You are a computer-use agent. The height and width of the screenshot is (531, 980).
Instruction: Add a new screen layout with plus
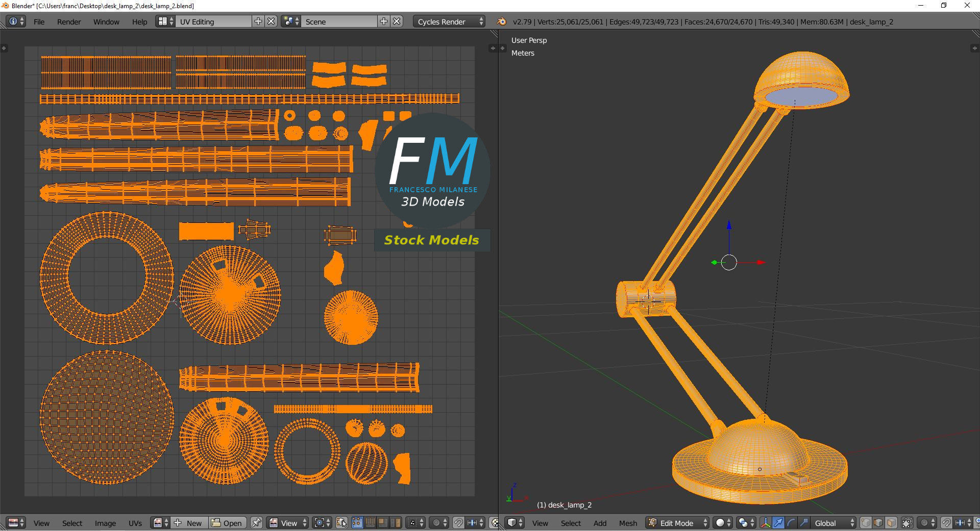(258, 21)
